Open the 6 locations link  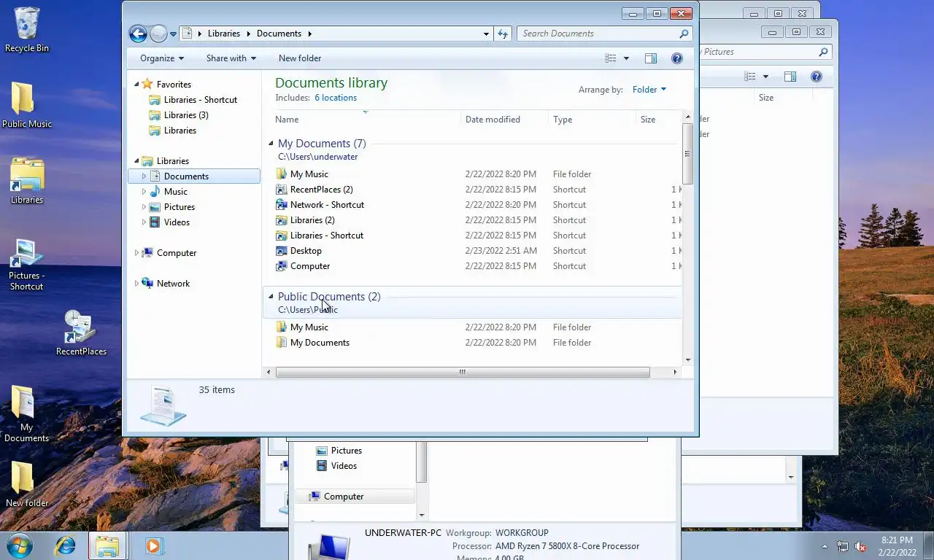click(x=336, y=98)
